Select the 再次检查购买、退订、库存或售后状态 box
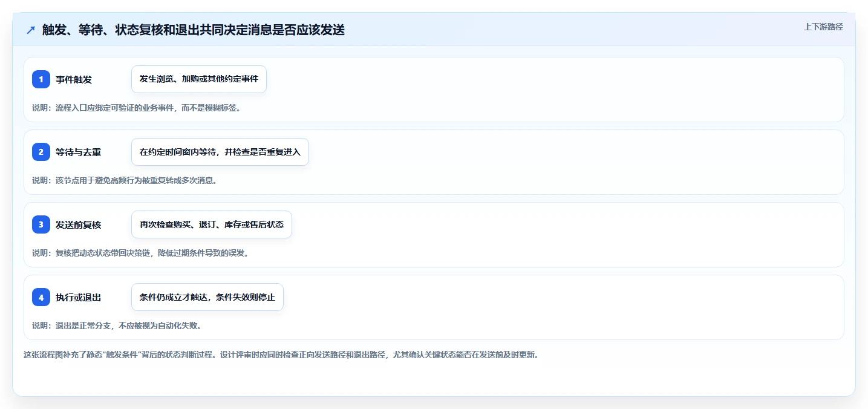 pos(212,224)
